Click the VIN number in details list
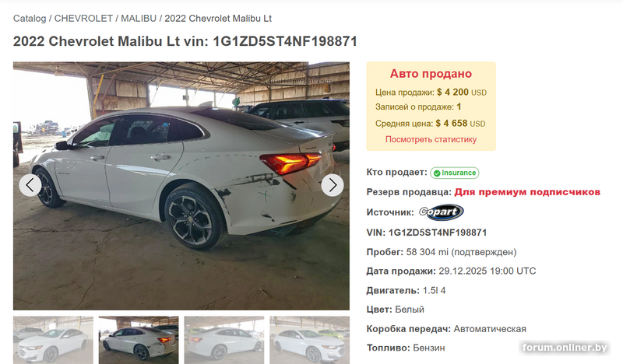 438,233
